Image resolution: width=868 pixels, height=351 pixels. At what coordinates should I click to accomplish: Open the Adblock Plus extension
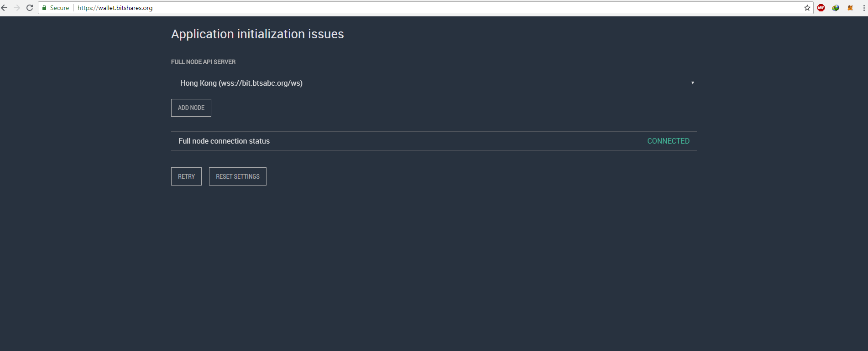tap(821, 8)
